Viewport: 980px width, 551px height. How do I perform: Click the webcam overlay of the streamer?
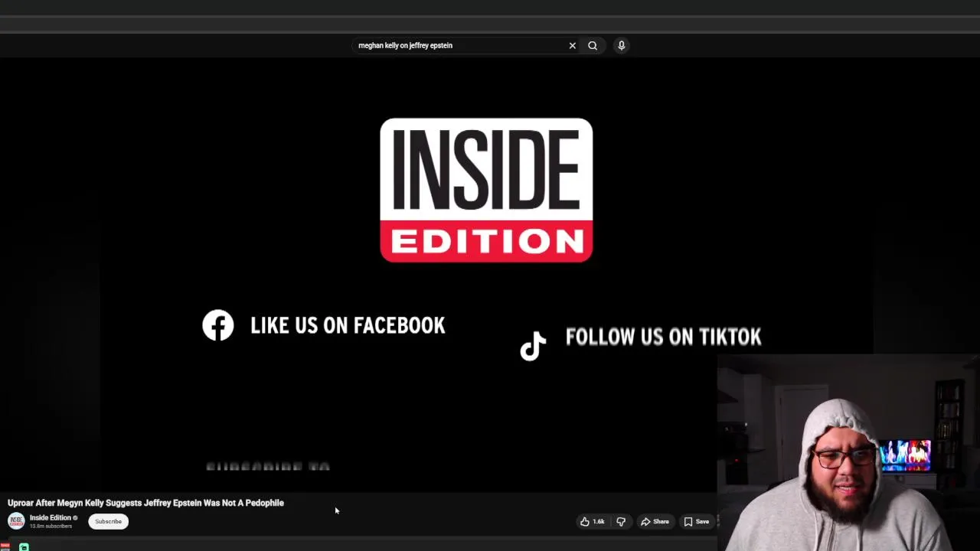point(848,452)
